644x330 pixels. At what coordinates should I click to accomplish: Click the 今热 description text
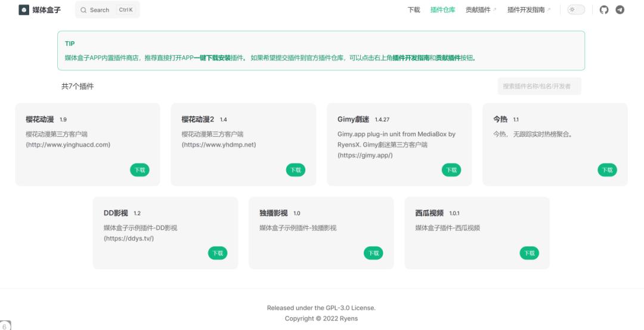533,134
